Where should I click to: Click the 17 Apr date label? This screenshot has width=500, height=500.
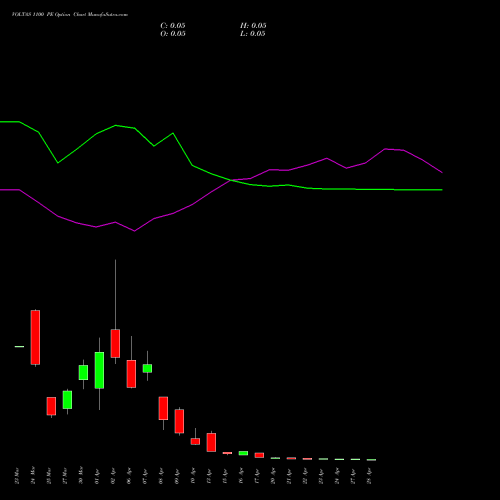click(x=257, y=476)
